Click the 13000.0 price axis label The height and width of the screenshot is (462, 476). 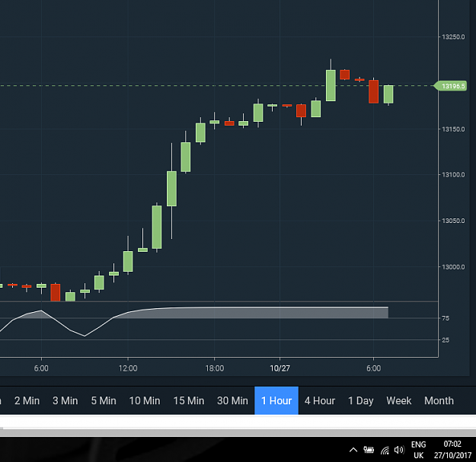point(453,267)
